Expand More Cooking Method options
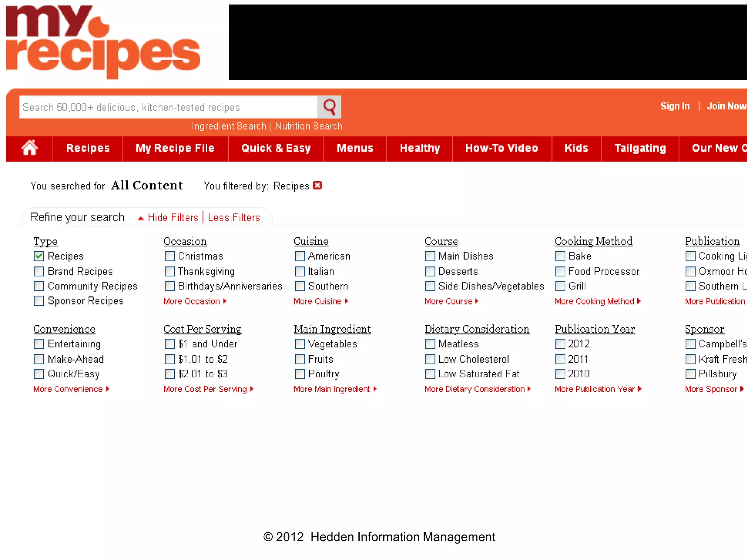Screen dimensions: 747x560 click(x=598, y=302)
